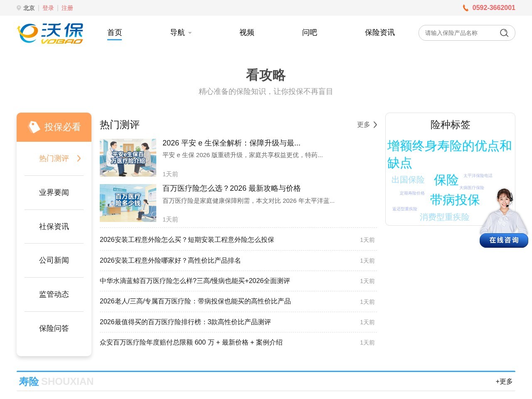
Task: Click the 消费型重疾险 tag
Action: point(444,217)
